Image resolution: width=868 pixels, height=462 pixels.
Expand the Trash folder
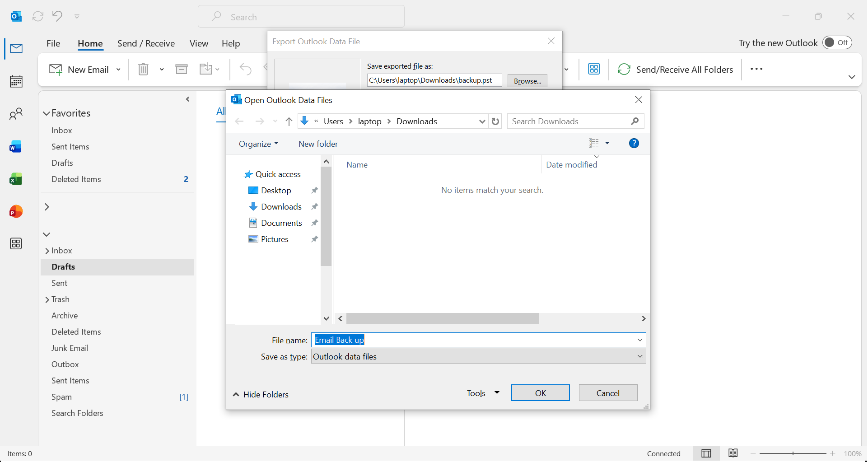(47, 300)
